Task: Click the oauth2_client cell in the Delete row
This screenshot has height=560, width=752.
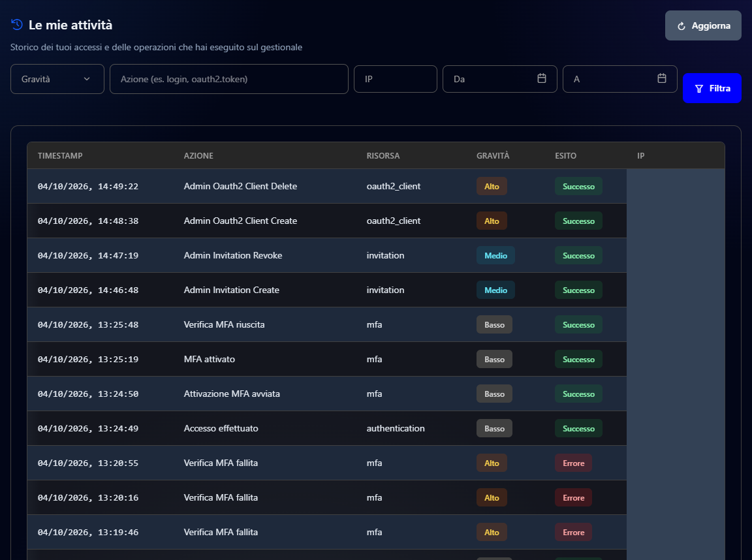Action: coord(393,186)
